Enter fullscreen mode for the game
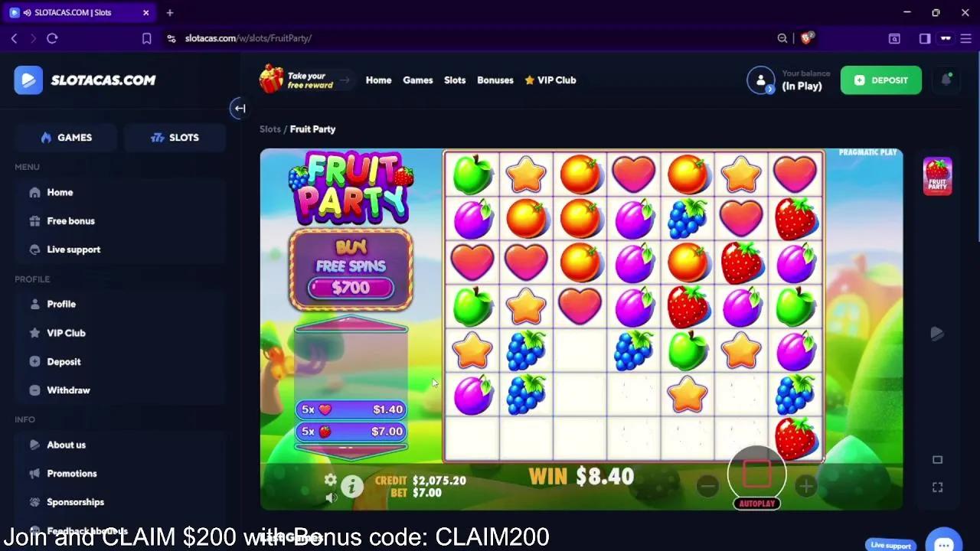The width and height of the screenshot is (980, 551). click(937, 487)
